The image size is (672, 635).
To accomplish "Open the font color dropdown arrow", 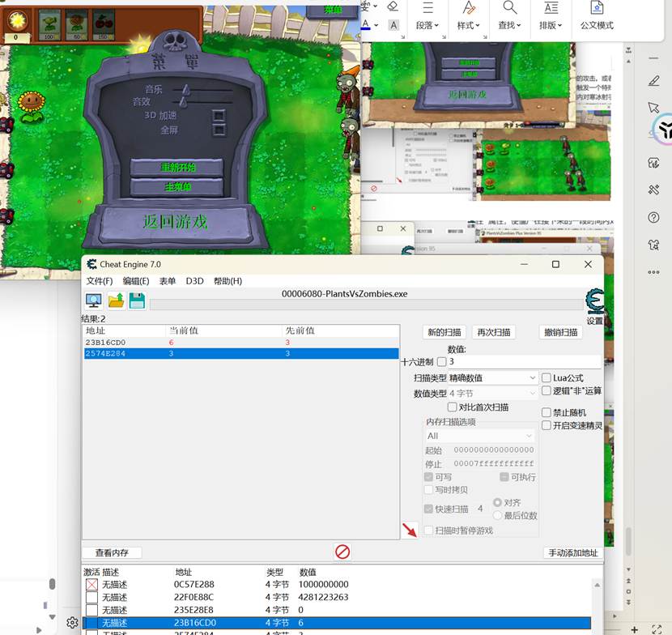I will 376,25.
